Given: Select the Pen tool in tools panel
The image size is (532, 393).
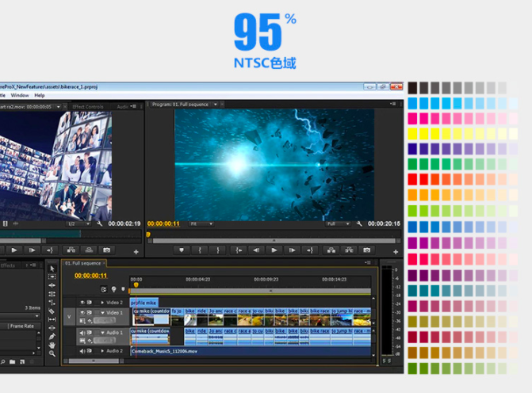Looking at the screenshot, I should 52,336.
